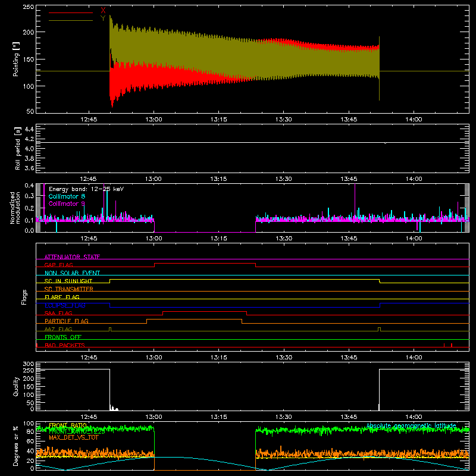This screenshot has height=476, width=476.
Task: Click the FRONTS_OFF flag label
Action: [63, 337]
